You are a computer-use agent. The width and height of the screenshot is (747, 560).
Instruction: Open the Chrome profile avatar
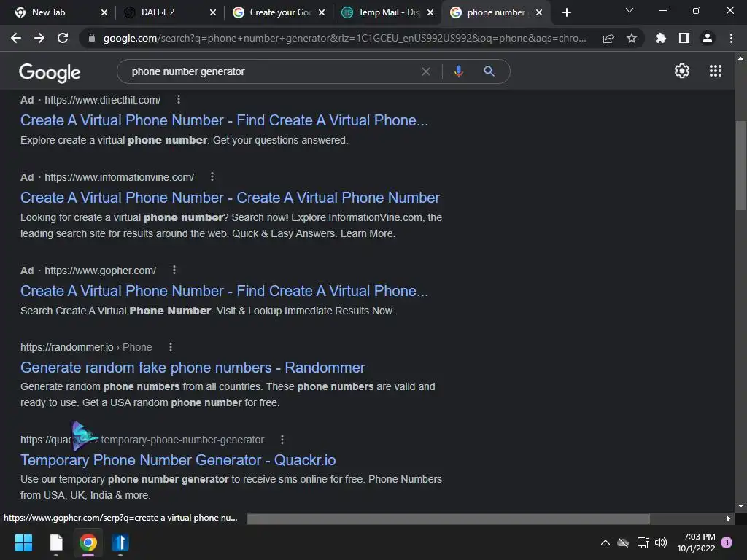[708, 38]
